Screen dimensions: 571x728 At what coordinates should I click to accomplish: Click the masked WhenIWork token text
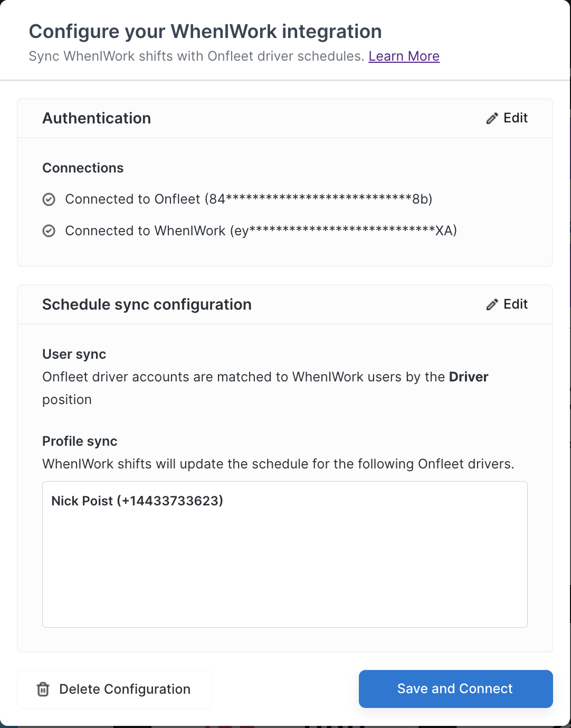point(343,231)
